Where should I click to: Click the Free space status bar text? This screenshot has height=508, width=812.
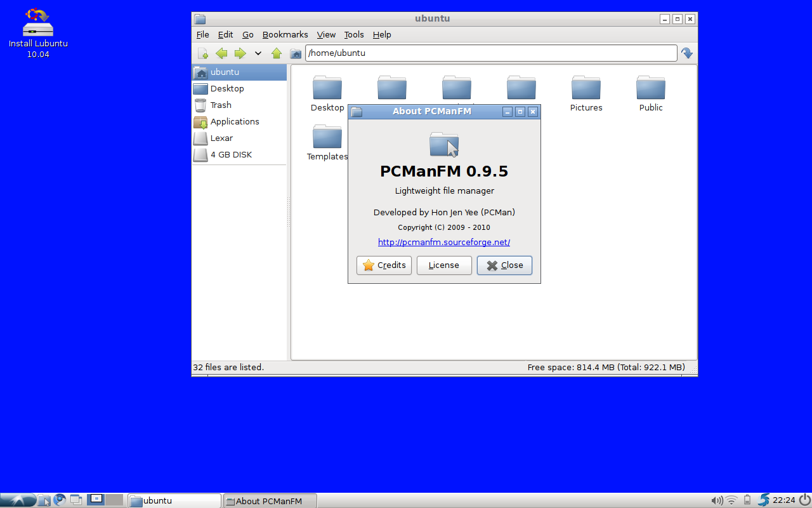point(606,367)
